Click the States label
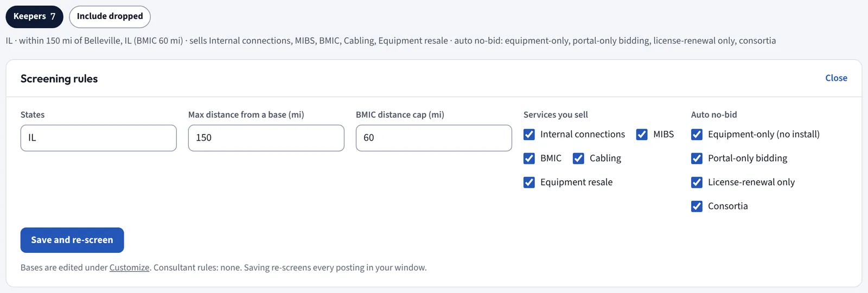Image resolution: width=868 pixels, height=293 pixels. [33, 114]
